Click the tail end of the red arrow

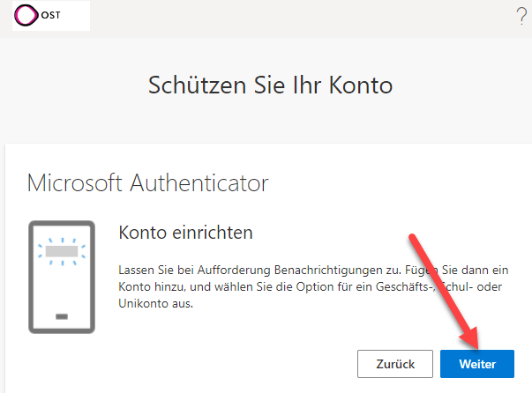411,238
